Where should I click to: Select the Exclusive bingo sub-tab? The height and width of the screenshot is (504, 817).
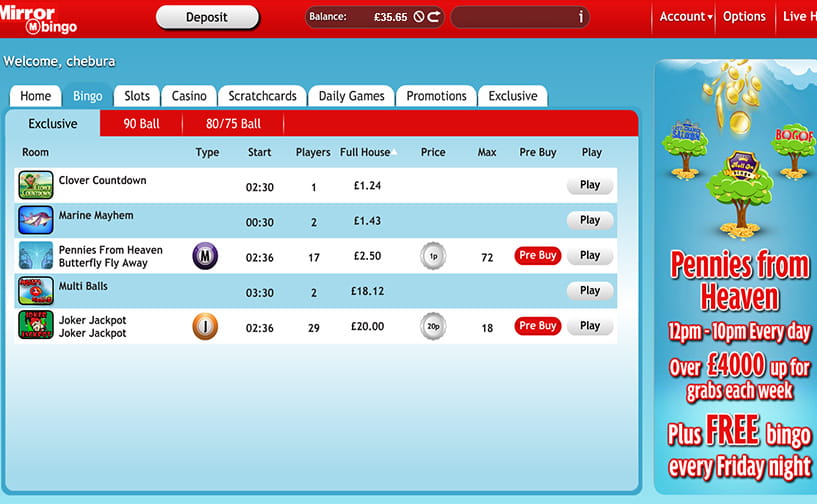pos(53,124)
